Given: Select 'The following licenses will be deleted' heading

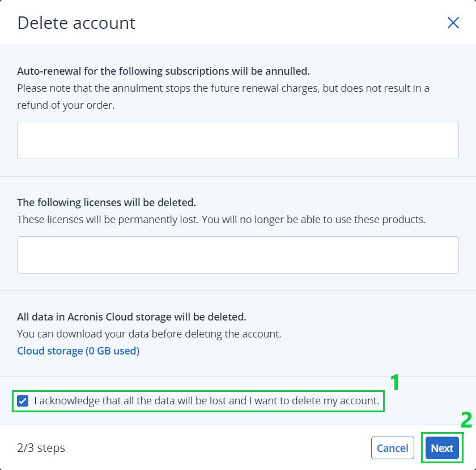Looking at the screenshot, I should click(x=107, y=202).
